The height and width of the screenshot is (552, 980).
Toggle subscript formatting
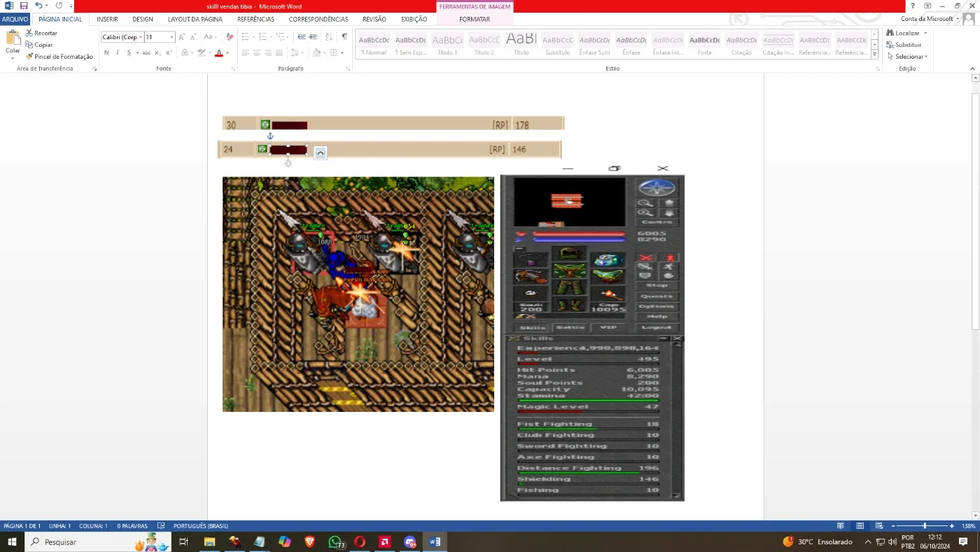[157, 53]
